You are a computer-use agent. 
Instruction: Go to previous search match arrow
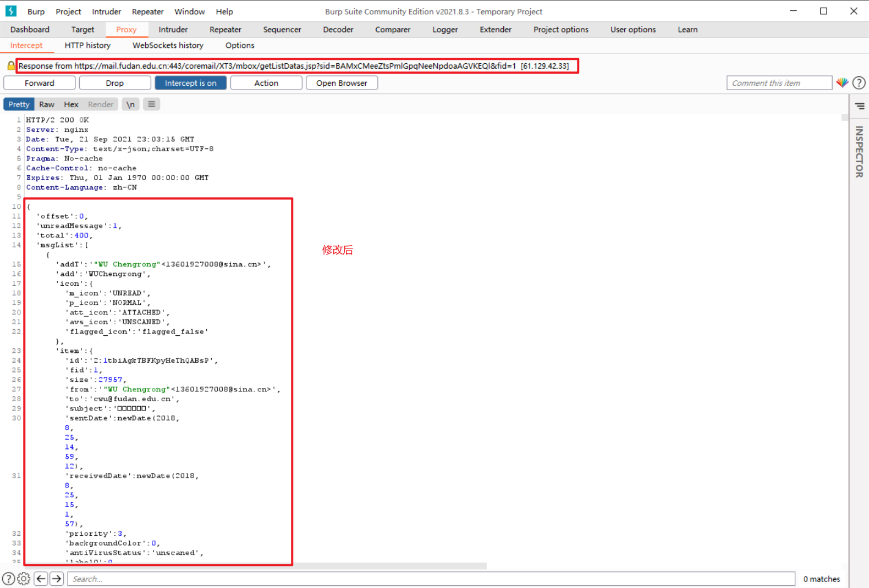[41, 579]
